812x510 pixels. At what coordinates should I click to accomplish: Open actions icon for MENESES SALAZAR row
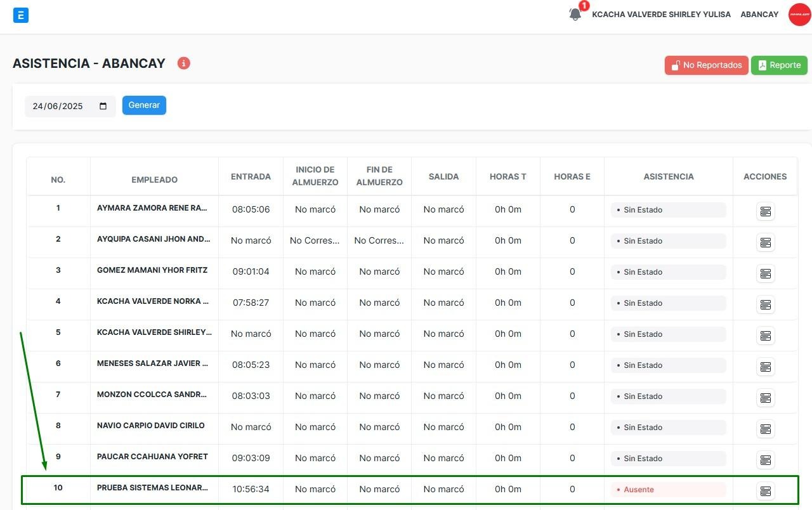click(765, 367)
